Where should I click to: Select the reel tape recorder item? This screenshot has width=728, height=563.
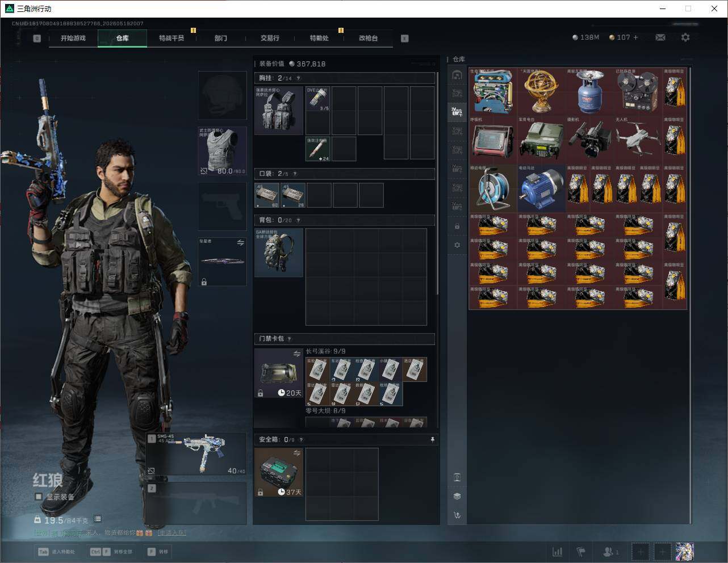[638, 92]
